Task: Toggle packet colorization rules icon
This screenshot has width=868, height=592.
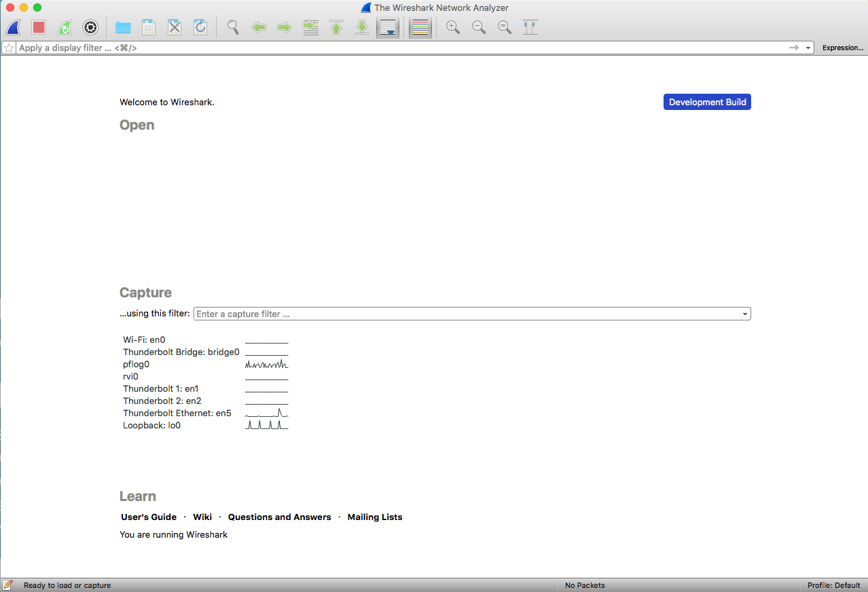Action: (420, 27)
